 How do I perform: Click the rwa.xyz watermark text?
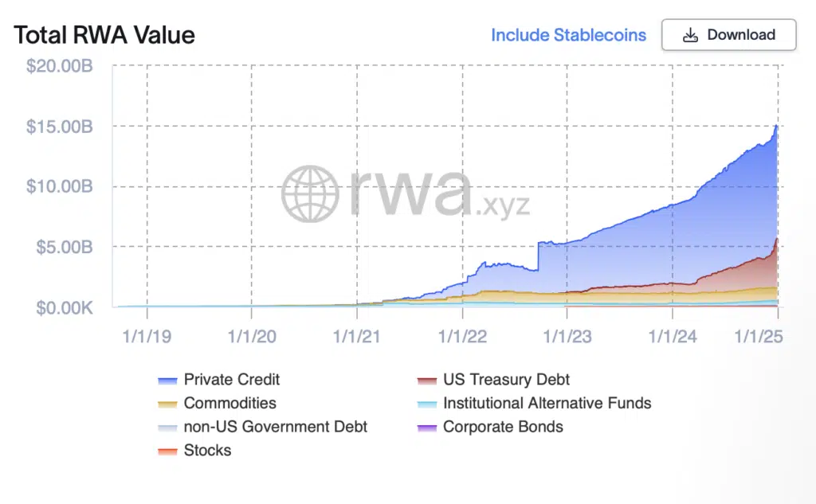(438, 193)
